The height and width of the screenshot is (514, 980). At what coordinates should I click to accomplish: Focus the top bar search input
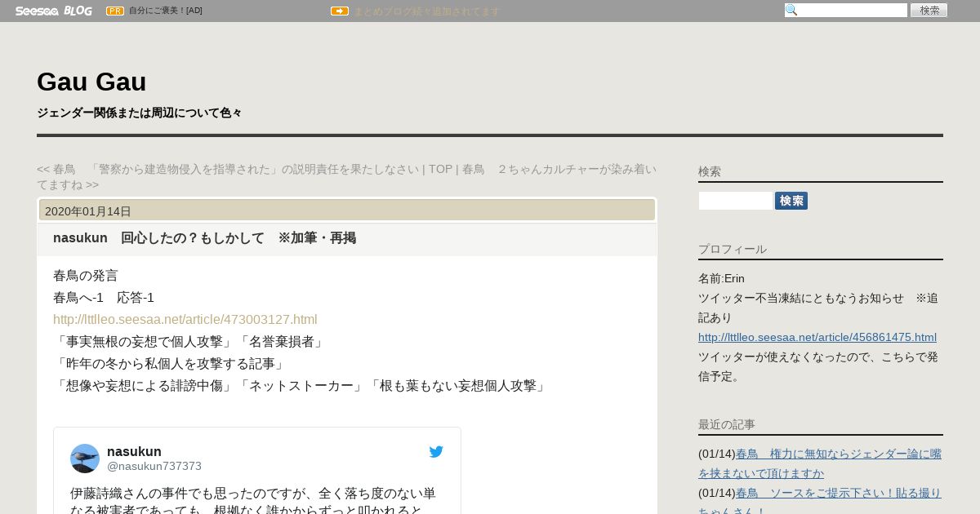(x=846, y=10)
